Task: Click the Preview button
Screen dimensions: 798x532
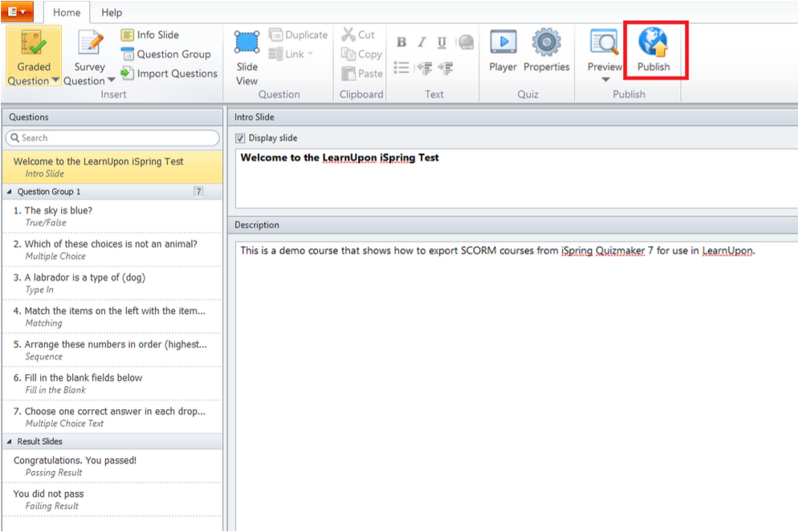Action: click(x=605, y=51)
